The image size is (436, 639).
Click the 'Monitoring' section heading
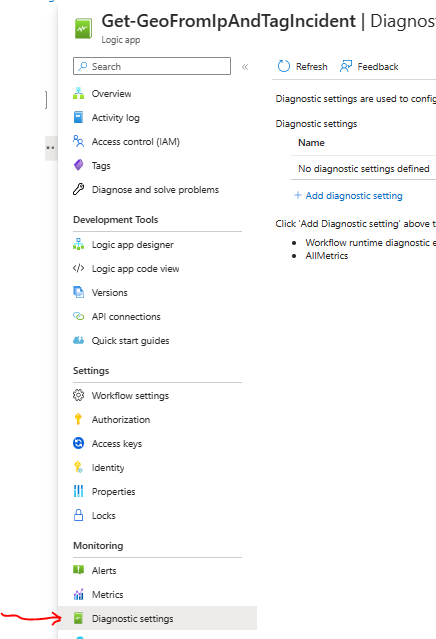[x=98, y=546]
